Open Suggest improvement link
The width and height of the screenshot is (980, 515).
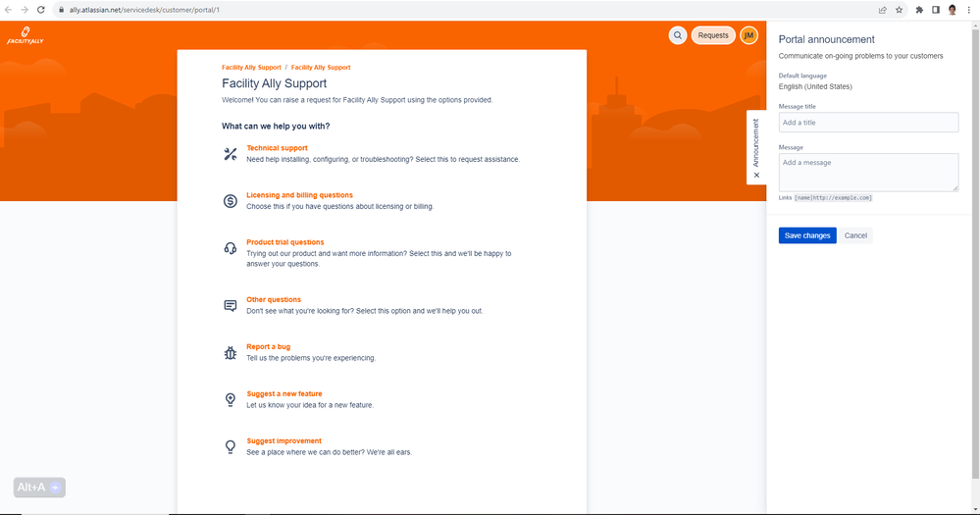284,440
